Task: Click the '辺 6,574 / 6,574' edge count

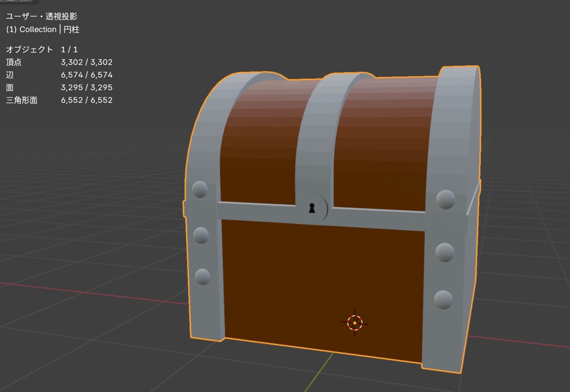Action: pos(59,75)
